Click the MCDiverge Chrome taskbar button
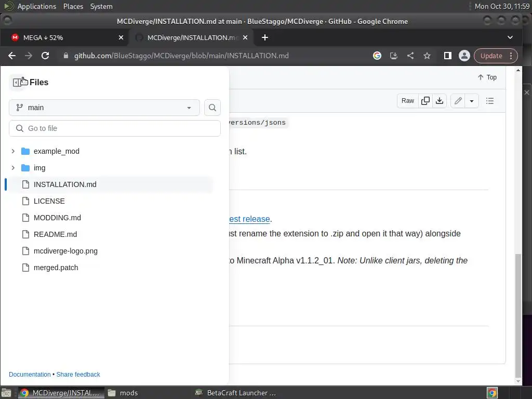Image resolution: width=532 pixels, height=399 pixels. click(x=60, y=393)
